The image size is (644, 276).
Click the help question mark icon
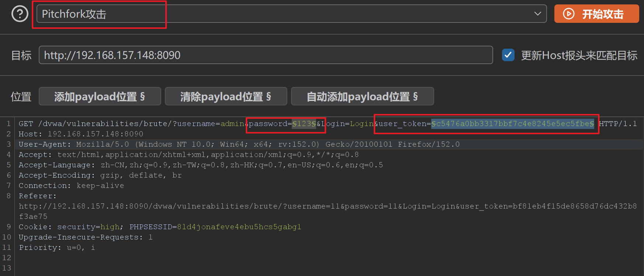20,14
